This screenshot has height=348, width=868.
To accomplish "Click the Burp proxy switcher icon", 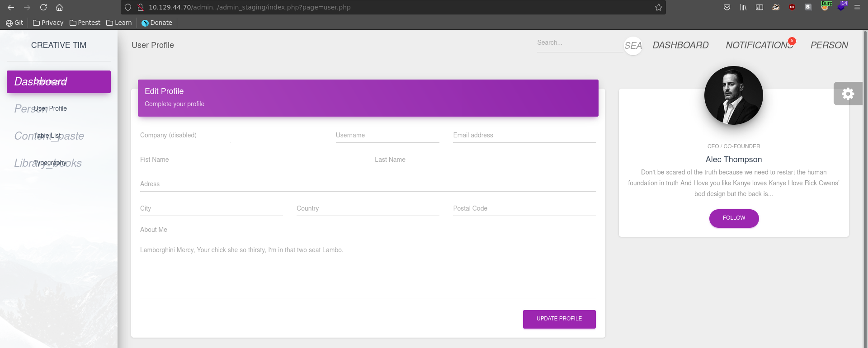I will 825,6.
